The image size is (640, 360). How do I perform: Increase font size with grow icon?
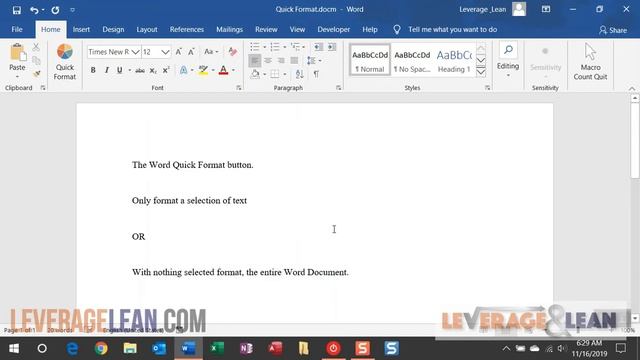click(x=178, y=52)
